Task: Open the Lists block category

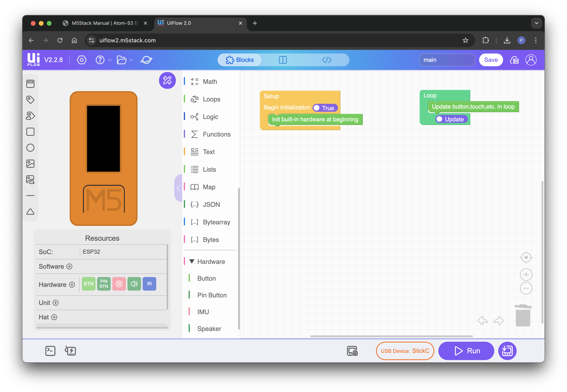Action: pos(210,169)
